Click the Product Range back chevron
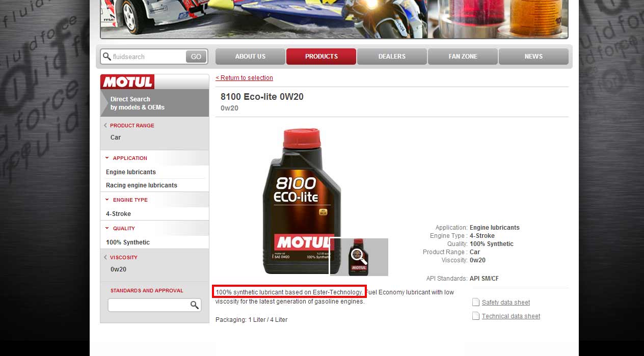This screenshot has height=356, width=644. [x=105, y=125]
